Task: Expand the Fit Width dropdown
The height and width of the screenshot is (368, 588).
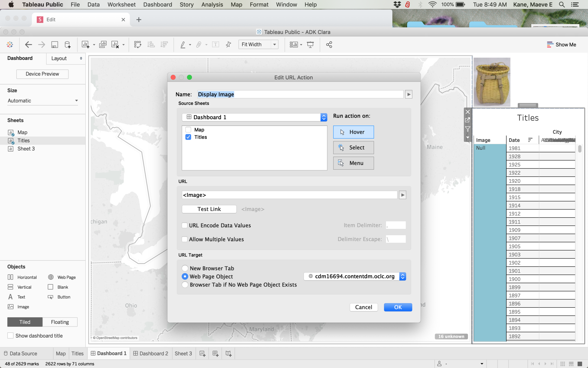Action: [x=274, y=44]
